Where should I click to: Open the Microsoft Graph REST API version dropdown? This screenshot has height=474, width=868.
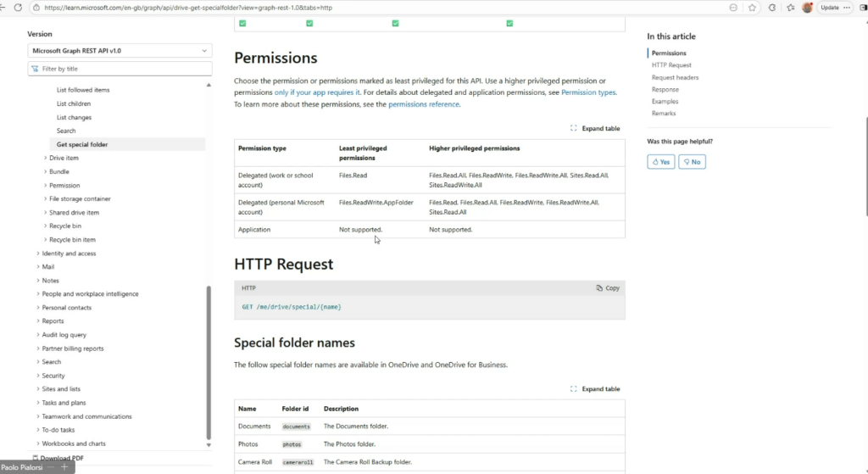click(x=120, y=50)
